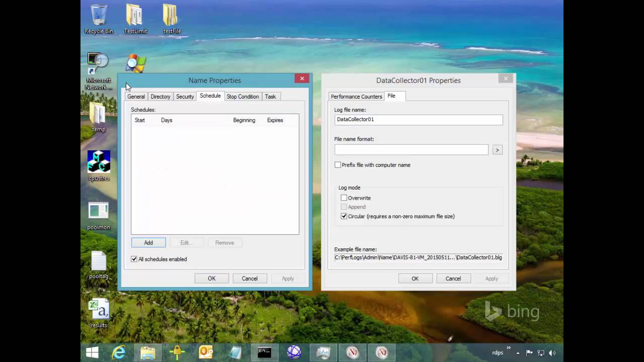Click OK in DataCollector01 Properties dialog

(x=415, y=279)
